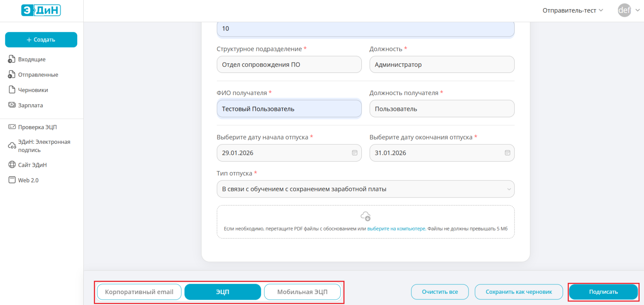Click the Черновики drafts file icon
This screenshot has width=644, height=305.
pos(12,90)
